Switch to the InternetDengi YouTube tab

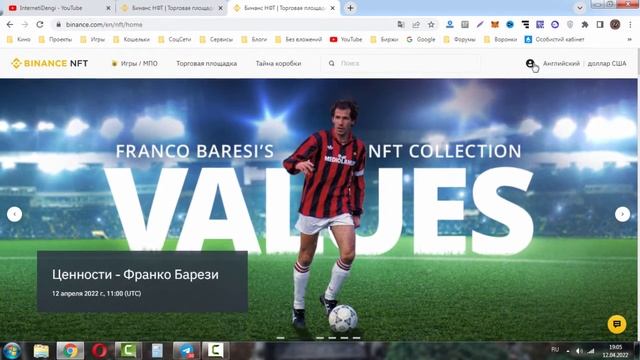click(x=57, y=8)
